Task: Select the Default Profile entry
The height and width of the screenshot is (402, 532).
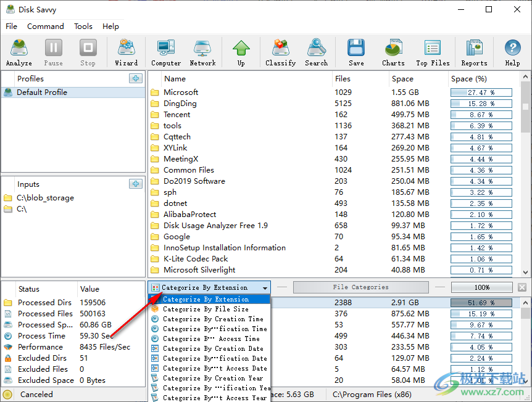Action: click(73, 92)
